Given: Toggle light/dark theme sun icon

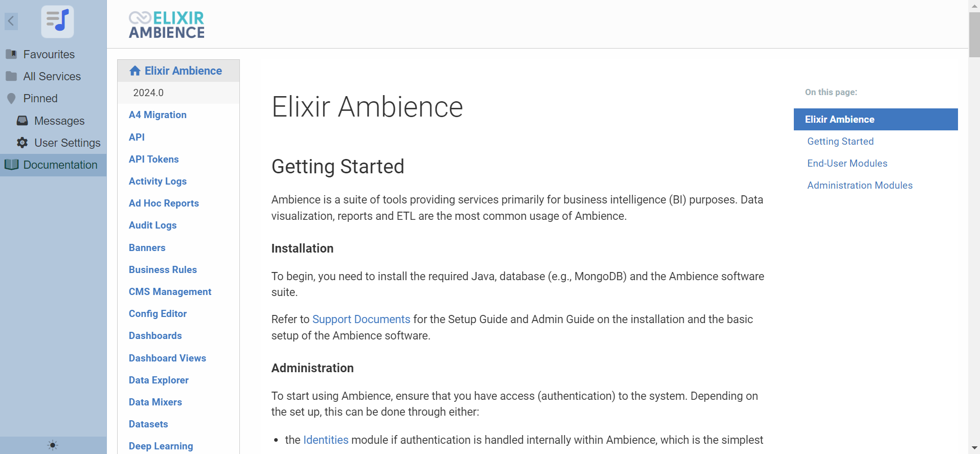Looking at the screenshot, I should pyautogui.click(x=53, y=445).
